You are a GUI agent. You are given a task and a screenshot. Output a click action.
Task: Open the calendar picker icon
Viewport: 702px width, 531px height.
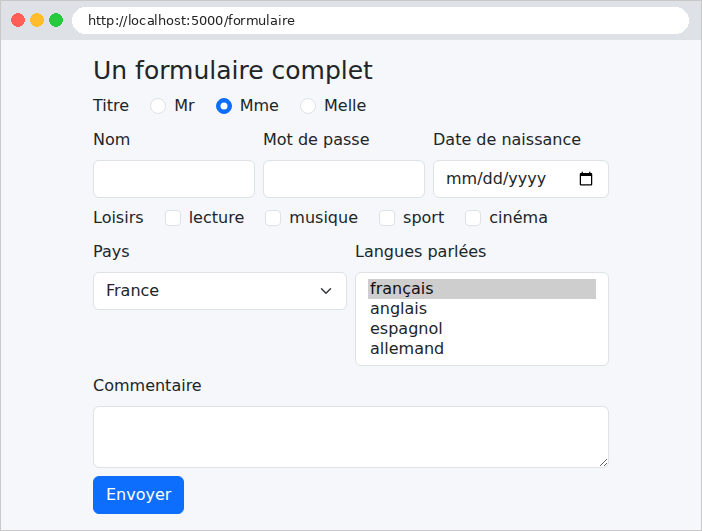pos(586,179)
